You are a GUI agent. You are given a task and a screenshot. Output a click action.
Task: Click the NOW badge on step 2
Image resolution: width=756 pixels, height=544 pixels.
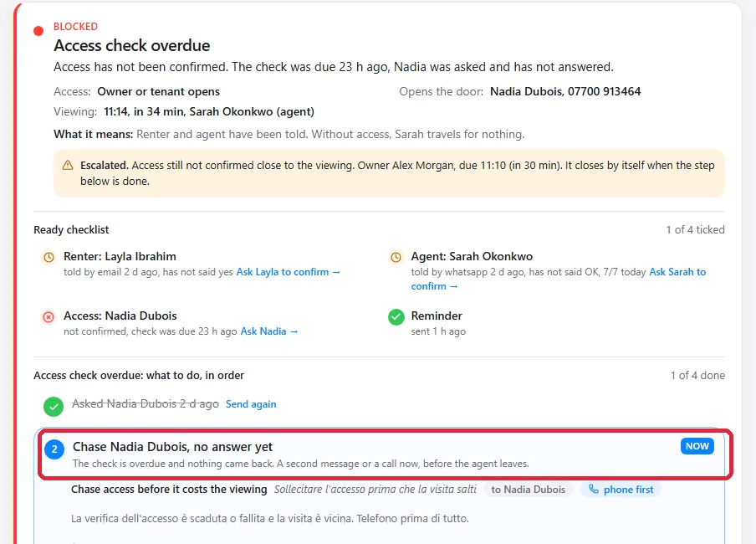click(697, 446)
